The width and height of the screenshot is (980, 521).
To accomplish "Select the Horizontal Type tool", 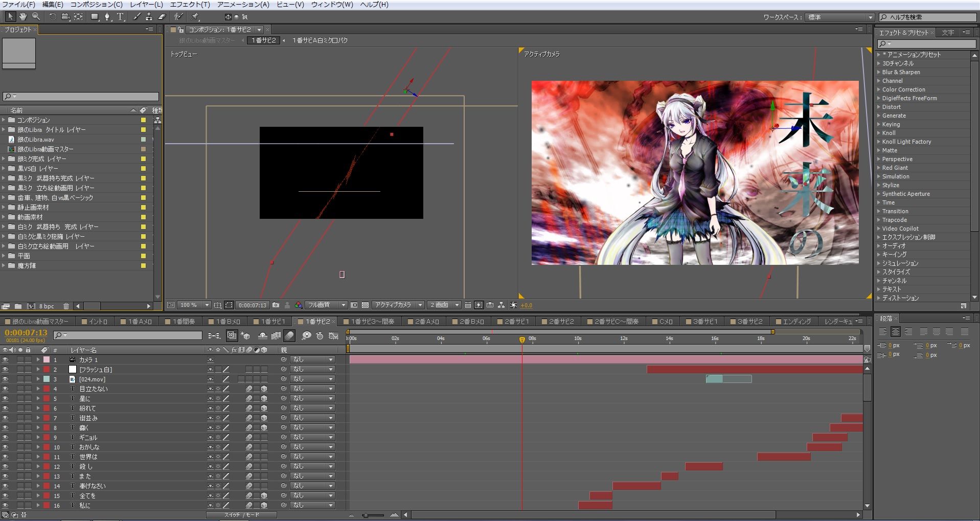I will [120, 17].
